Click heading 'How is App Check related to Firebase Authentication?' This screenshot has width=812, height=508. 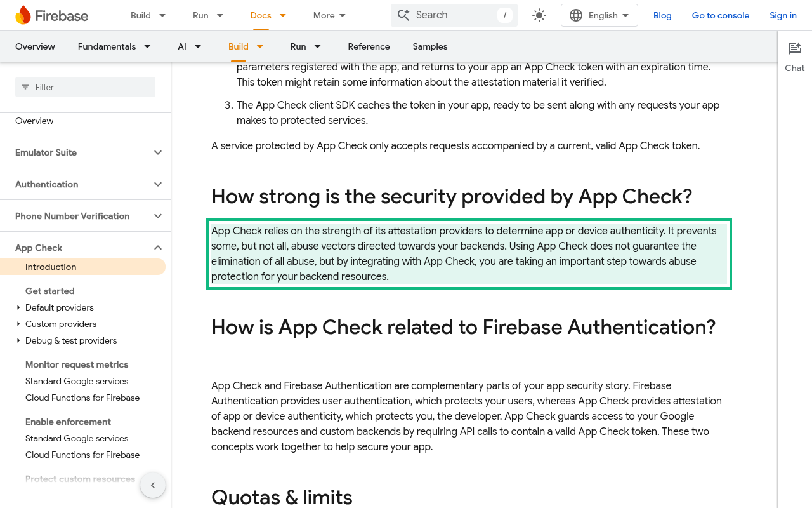click(464, 327)
